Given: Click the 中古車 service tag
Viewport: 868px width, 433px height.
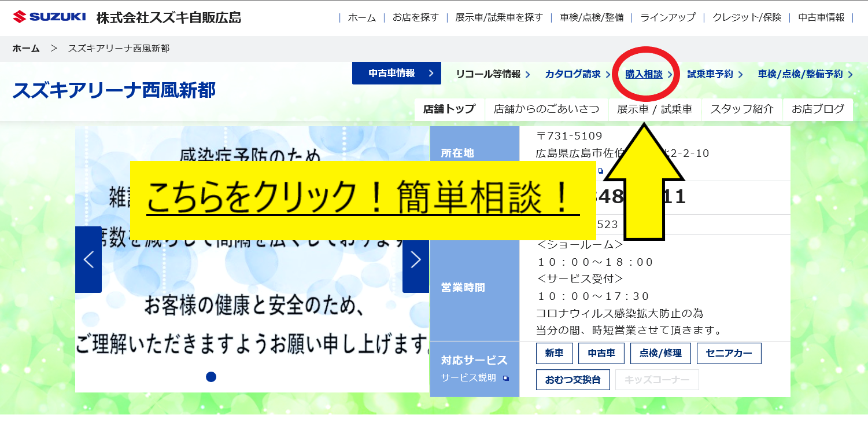Looking at the screenshot, I should tap(601, 353).
